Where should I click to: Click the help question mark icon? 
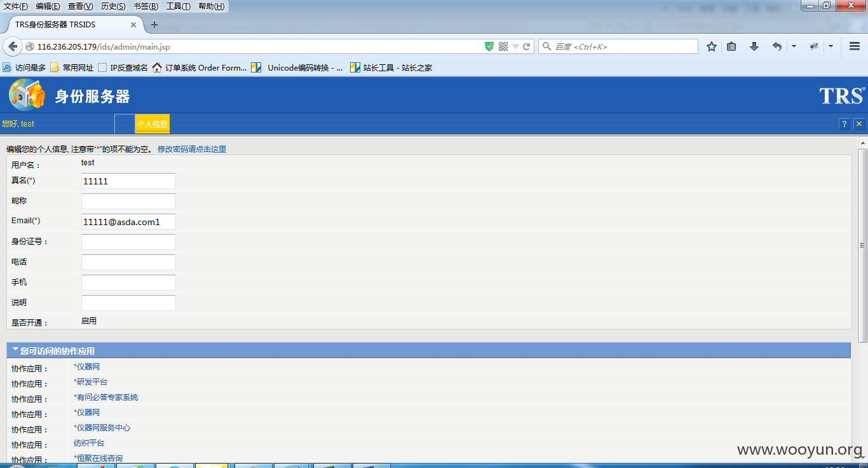pyautogui.click(x=844, y=124)
